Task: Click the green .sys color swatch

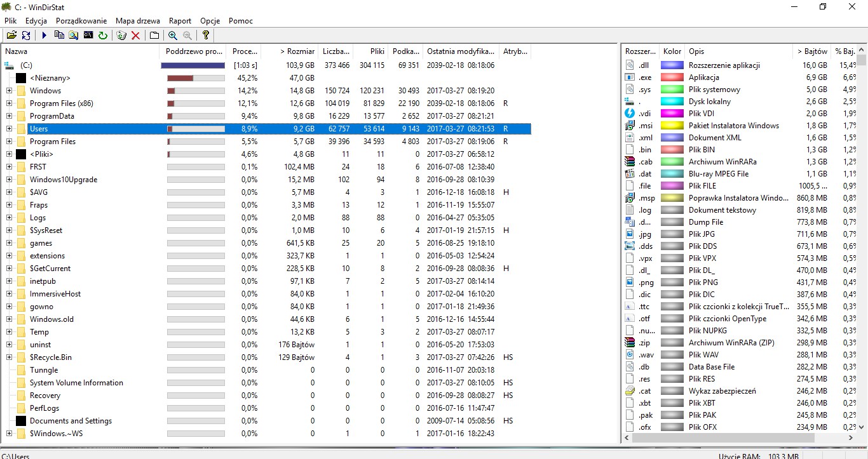Action: 672,90
